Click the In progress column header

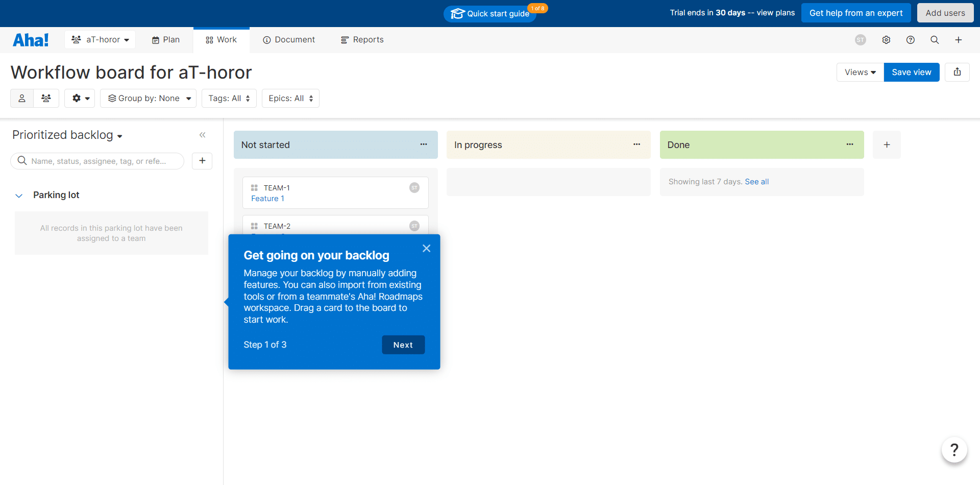pyautogui.click(x=548, y=144)
